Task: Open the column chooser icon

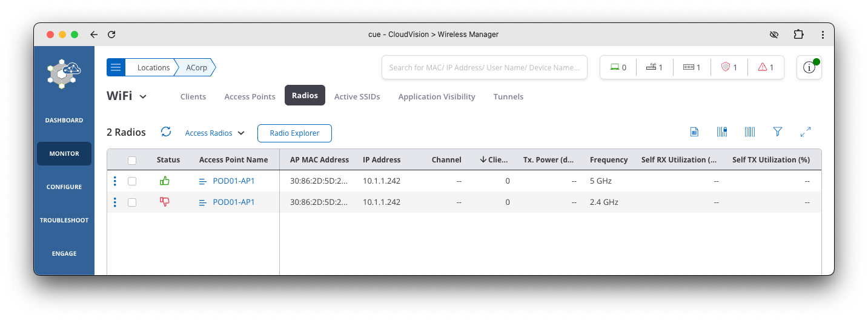Action: click(750, 132)
